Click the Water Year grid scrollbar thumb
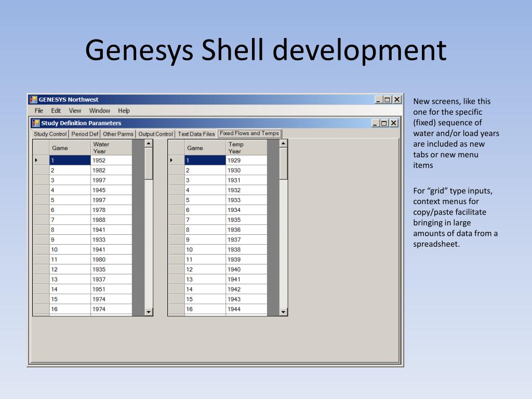This screenshot has width=532, height=399. 148,164
